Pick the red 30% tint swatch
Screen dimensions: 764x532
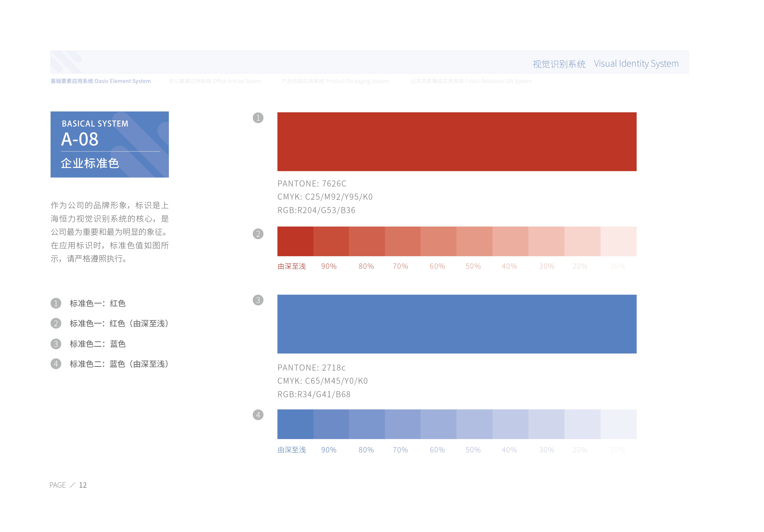(x=546, y=241)
